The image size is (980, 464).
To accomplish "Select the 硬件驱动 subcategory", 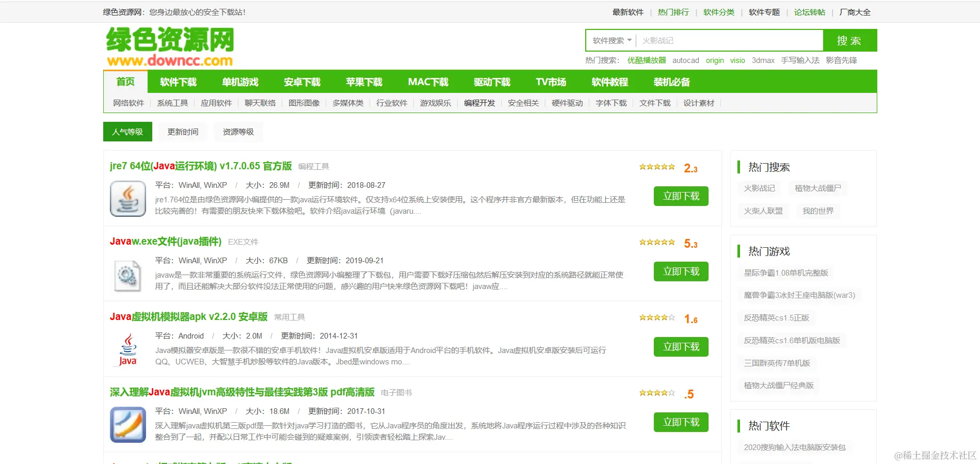I will pyautogui.click(x=567, y=103).
